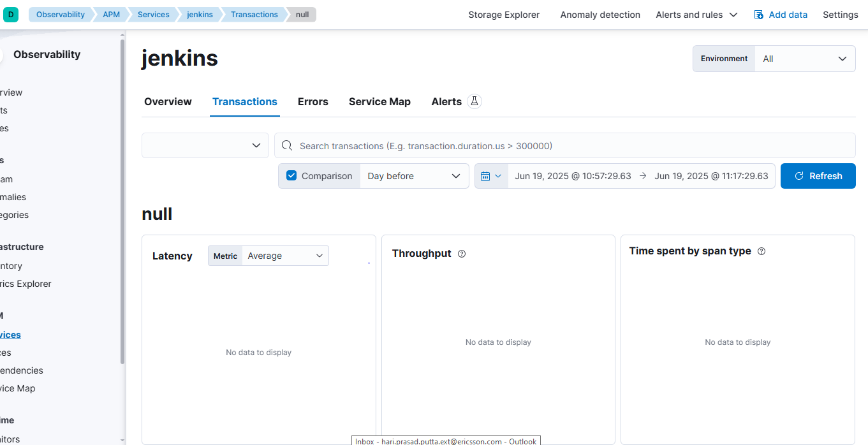This screenshot has width=868, height=445.
Task: Open Service Map in sidebar
Action: 17,388
